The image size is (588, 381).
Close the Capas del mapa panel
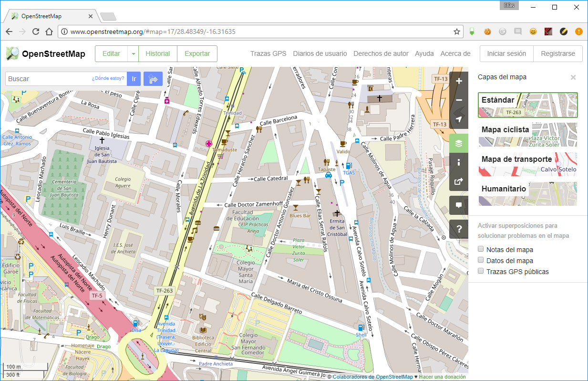coord(573,77)
